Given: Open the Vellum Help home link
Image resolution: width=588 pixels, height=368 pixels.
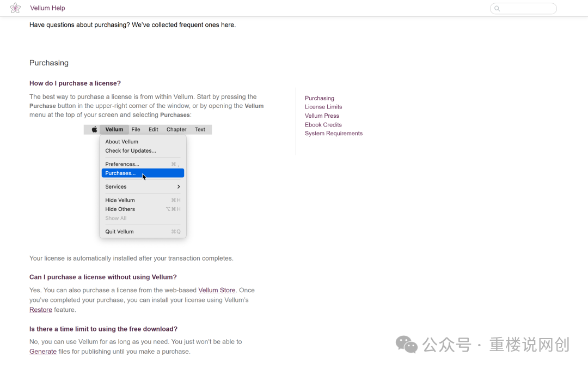Looking at the screenshot, I should coord(47,8).
